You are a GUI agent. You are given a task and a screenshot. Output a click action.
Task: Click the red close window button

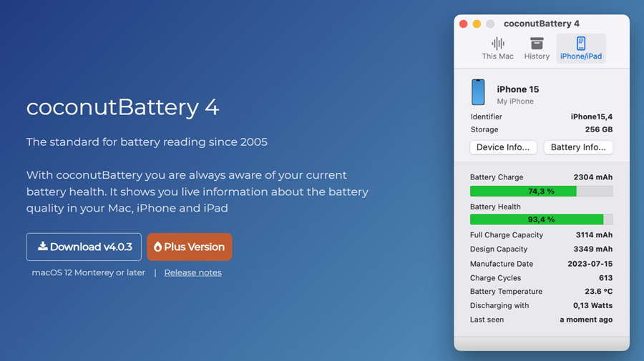coord(463,24)
